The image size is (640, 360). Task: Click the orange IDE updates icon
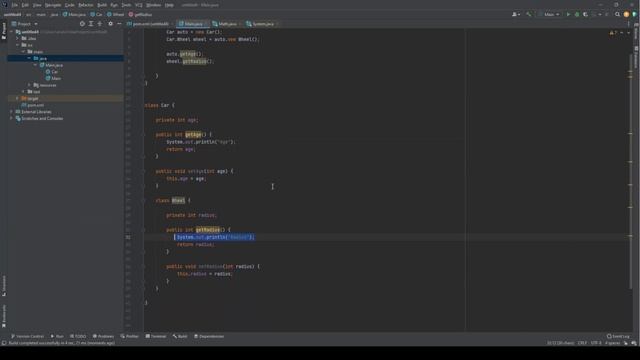pyautogui.click(x=626, y=14)
